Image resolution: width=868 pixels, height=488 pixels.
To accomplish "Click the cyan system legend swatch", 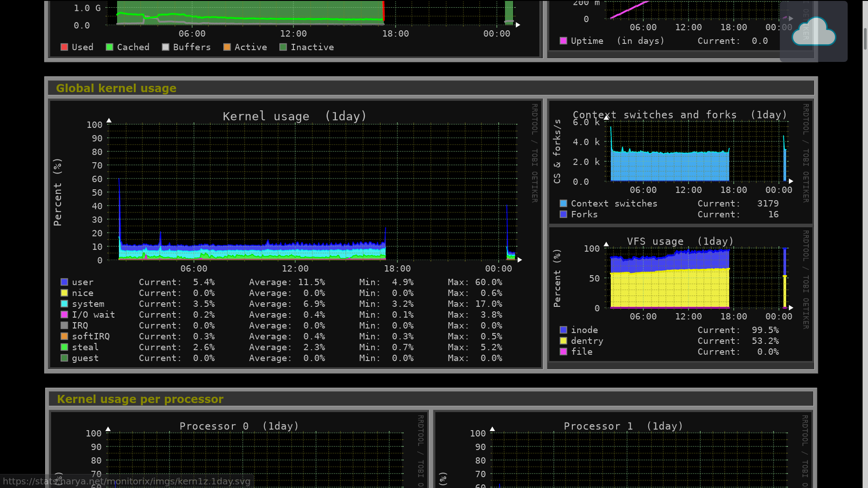I will [x=64, y=304].
